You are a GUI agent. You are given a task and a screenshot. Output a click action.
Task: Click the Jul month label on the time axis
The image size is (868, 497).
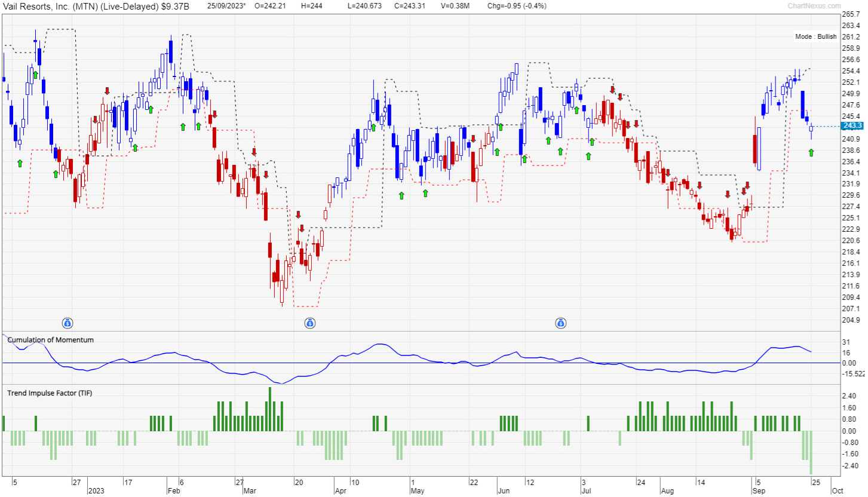tap(587, 490)
